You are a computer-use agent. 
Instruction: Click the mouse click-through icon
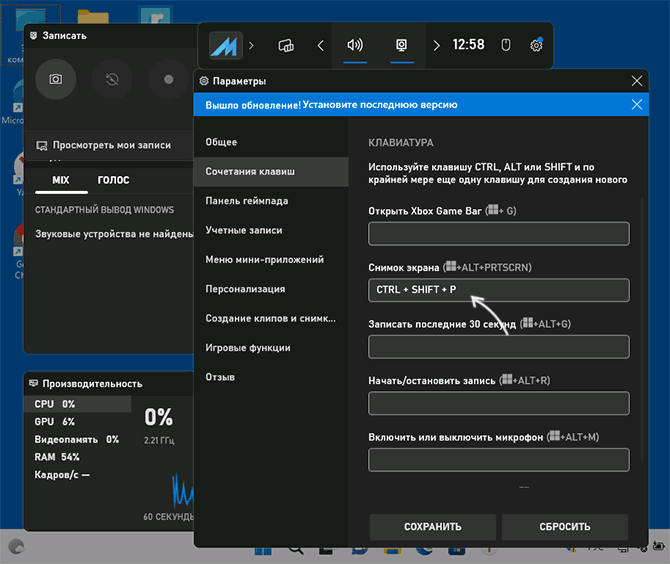click(505, 45)
